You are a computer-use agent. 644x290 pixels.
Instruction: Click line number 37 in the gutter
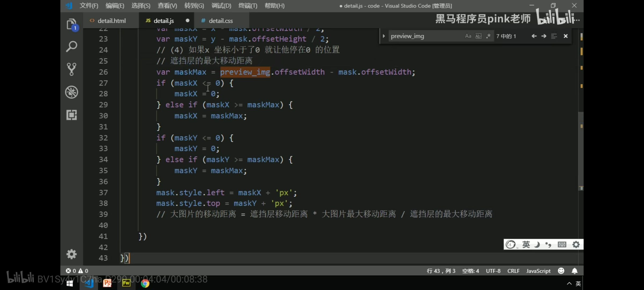(103, 193)
